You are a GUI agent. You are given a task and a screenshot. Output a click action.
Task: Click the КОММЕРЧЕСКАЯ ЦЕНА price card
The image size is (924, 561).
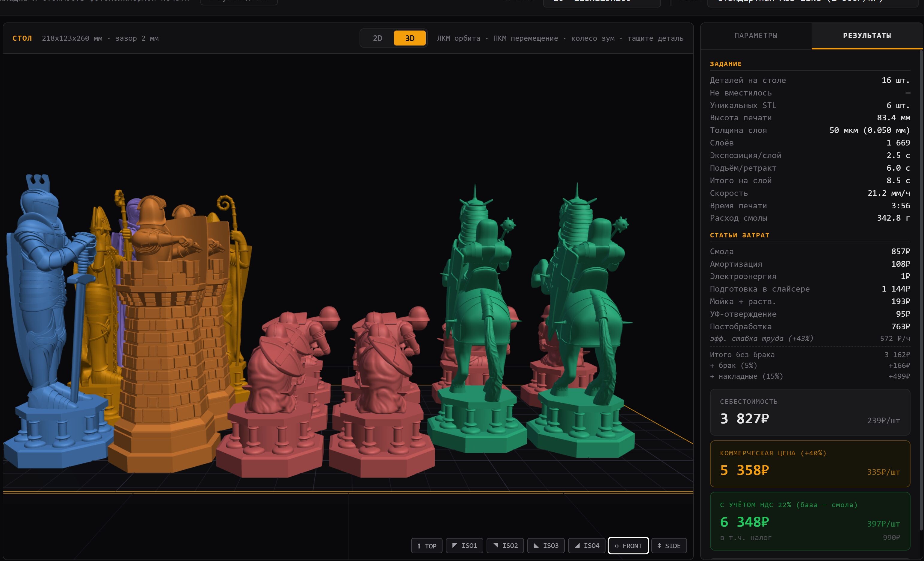coord(810,464)
